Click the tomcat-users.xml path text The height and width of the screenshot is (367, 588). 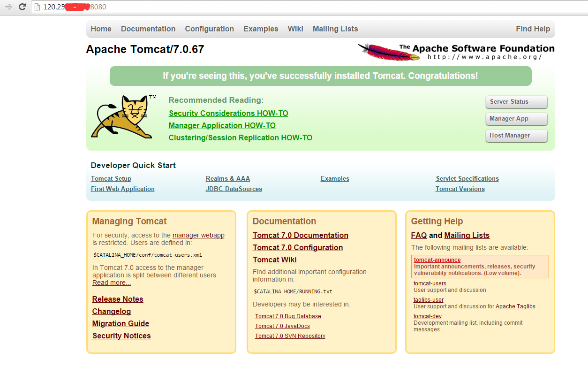(x=148, y=255)
